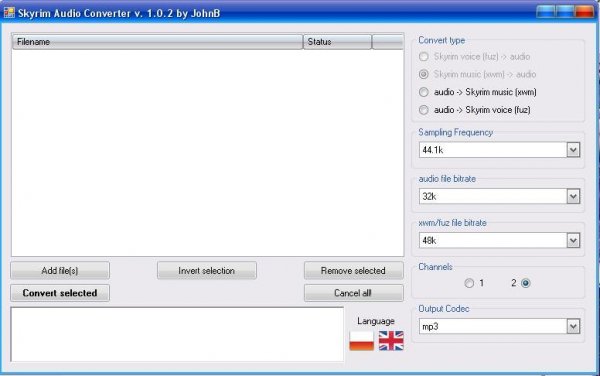Click Cancel all button
The height and width of the screenshot is (376, 600).
click(x=354, y=293)
